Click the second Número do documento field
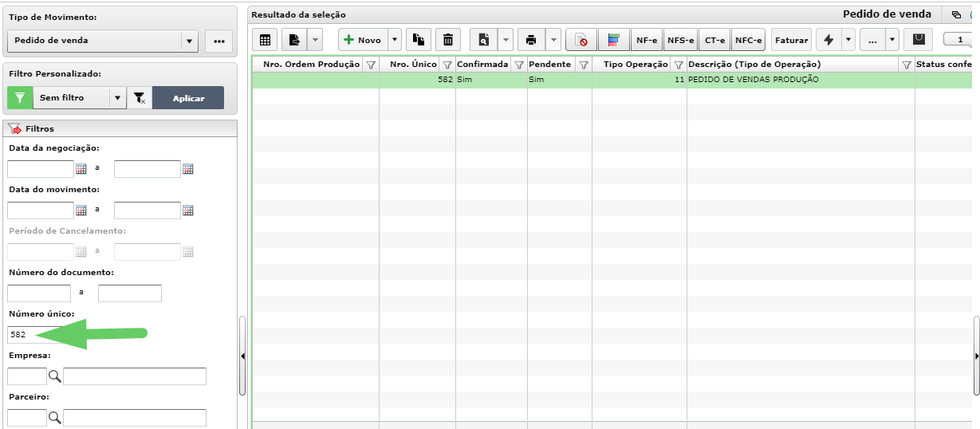The height and width of the screenshot is (429, 980). click(130, 293)
